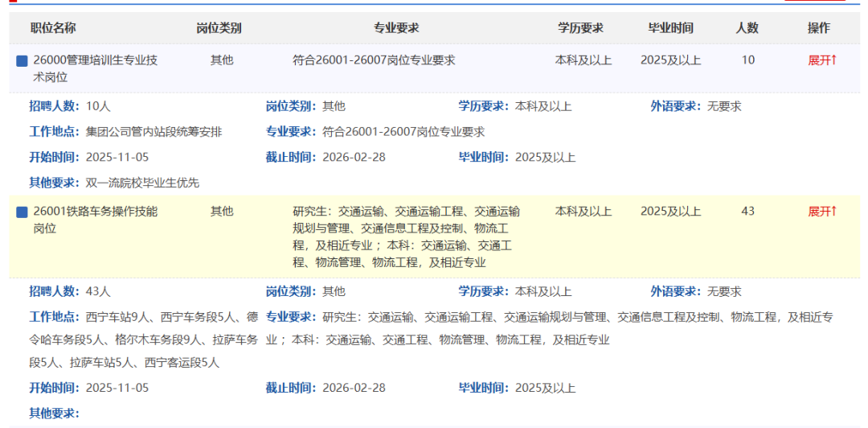Viewport: 868px width, 428px height.
Task: Collapse the 26000管理培训生 row via 展开
Action: (x=822, y=60)
